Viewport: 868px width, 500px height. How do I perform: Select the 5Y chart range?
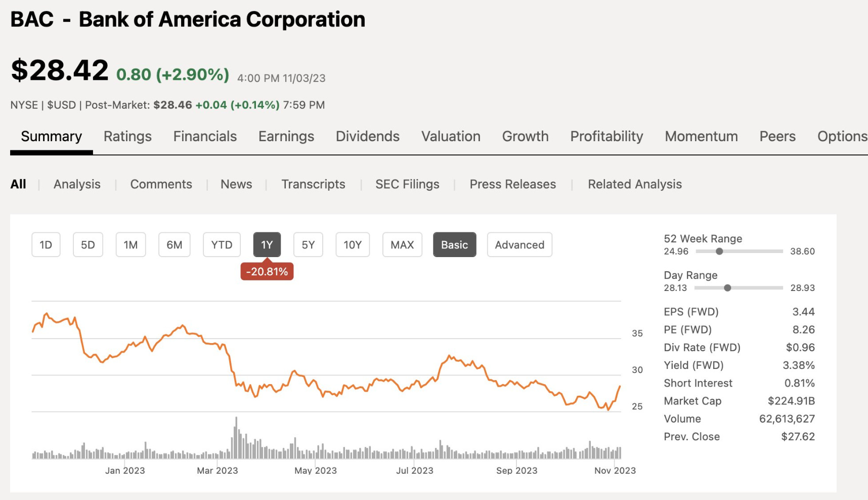tap(308, 245)
